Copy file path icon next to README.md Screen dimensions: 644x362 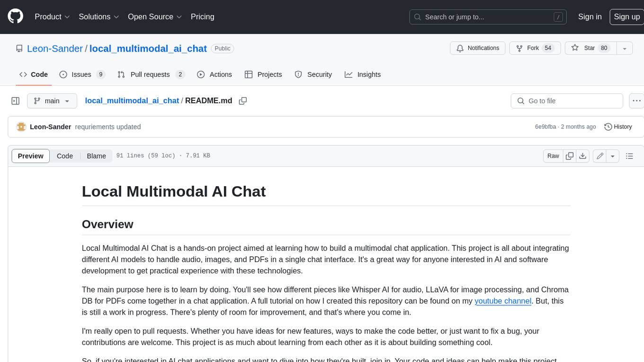point(243,101)
